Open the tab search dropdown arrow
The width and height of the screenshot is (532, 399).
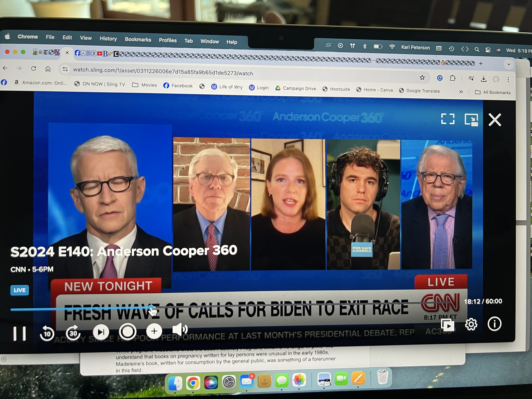click(x=508, y=64)
